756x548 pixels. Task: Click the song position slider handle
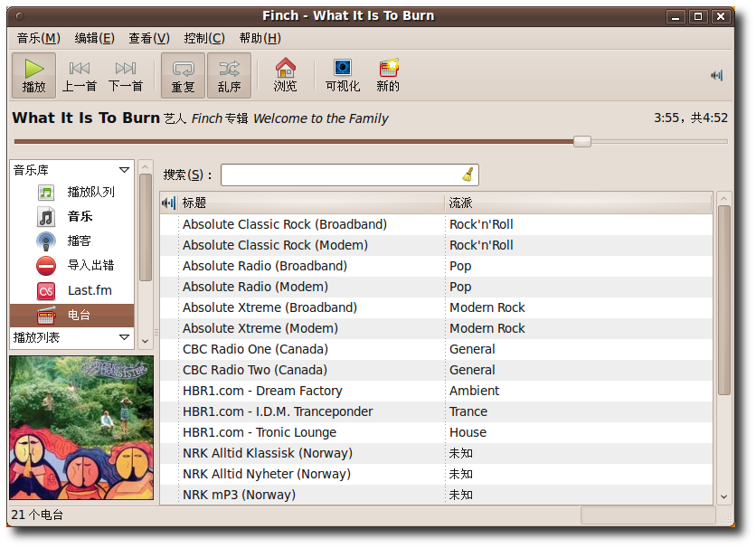click(582, 141)
